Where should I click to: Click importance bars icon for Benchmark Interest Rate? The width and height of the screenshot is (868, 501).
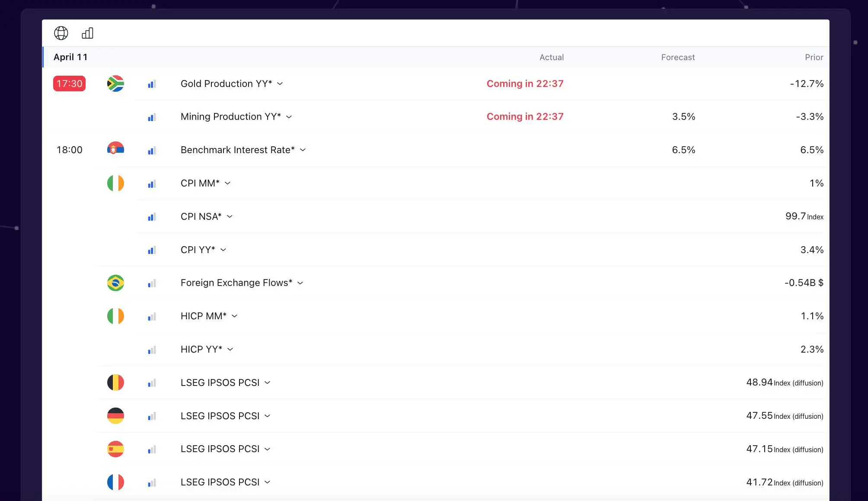tap(152, 150)
